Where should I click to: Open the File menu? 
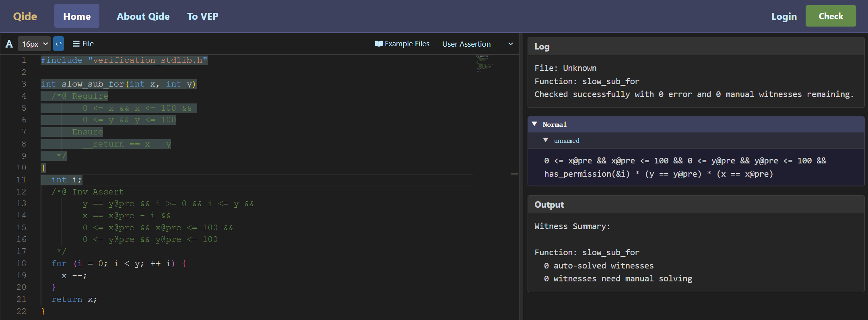(x=83, y=44)
